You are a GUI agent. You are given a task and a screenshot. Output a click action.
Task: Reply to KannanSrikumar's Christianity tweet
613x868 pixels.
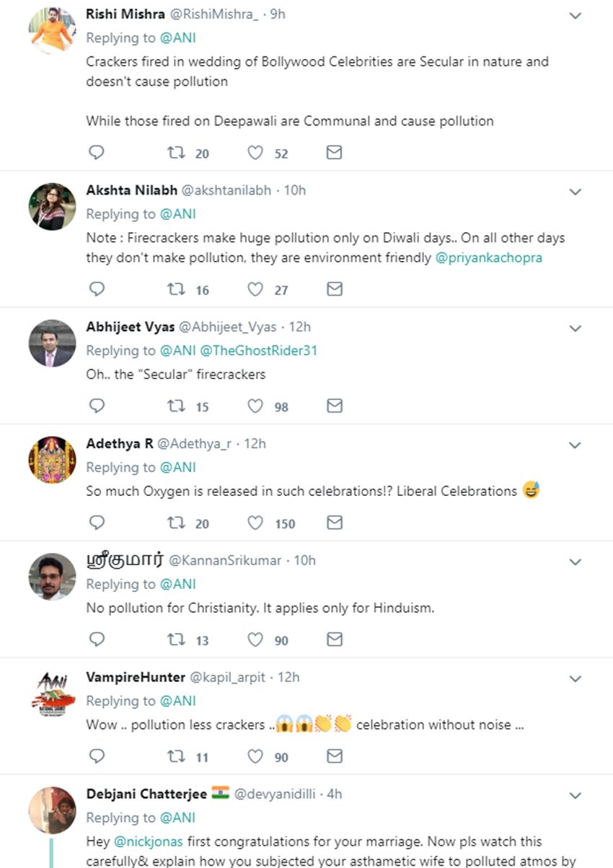97,639
